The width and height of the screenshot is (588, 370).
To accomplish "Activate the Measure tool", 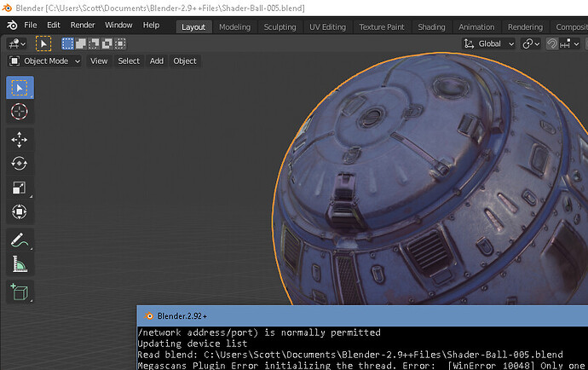I will 20,264.
